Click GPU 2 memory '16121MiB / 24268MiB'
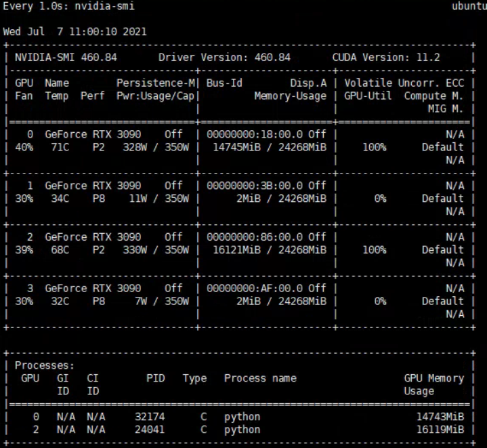 [x=270, y=250]
